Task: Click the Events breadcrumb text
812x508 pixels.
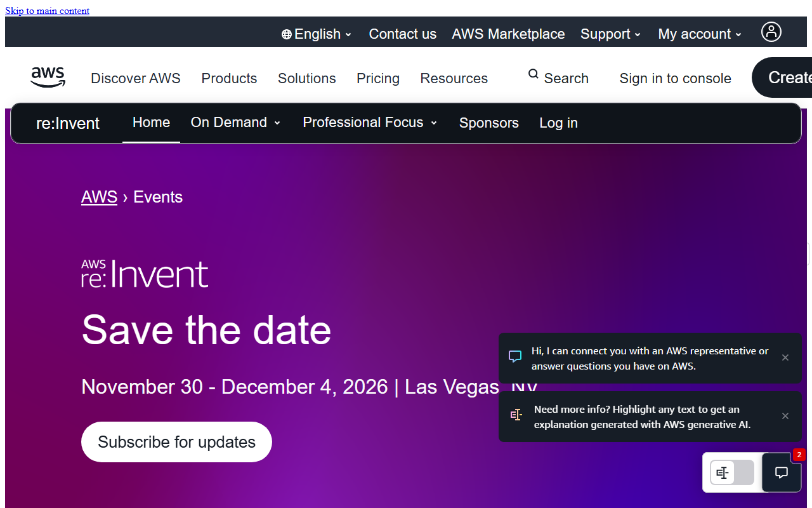Action: pyautogui.click(x=158, y=197)
